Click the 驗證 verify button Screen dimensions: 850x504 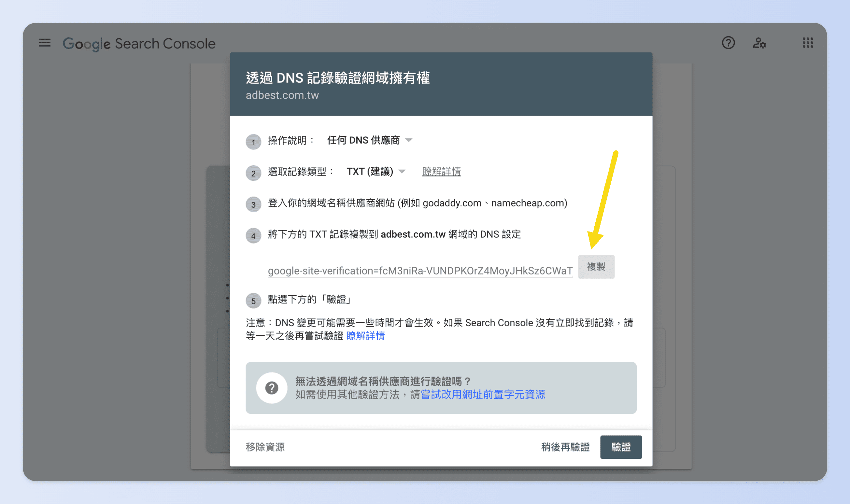click(621, 447)
